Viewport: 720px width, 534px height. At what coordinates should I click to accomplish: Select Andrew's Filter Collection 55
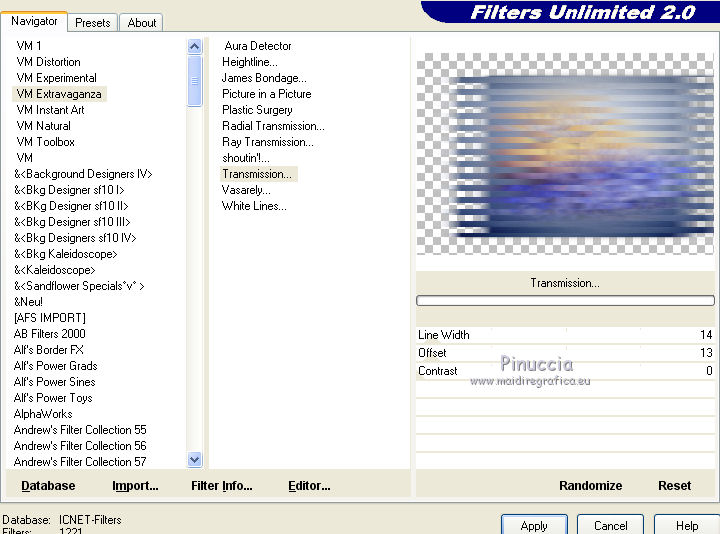80,430
